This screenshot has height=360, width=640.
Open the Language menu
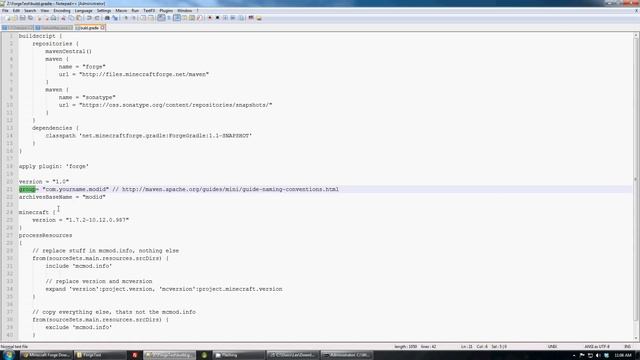click(84, 11)
